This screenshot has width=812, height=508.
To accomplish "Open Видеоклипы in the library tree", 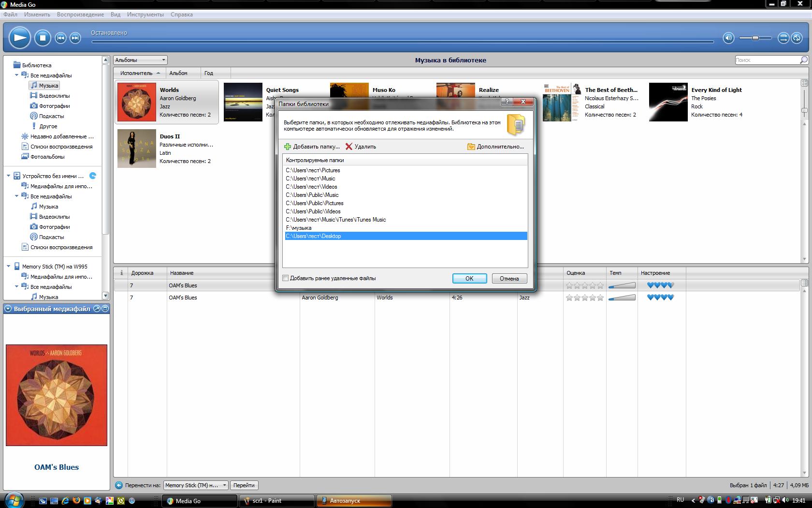I will point(50,96).
